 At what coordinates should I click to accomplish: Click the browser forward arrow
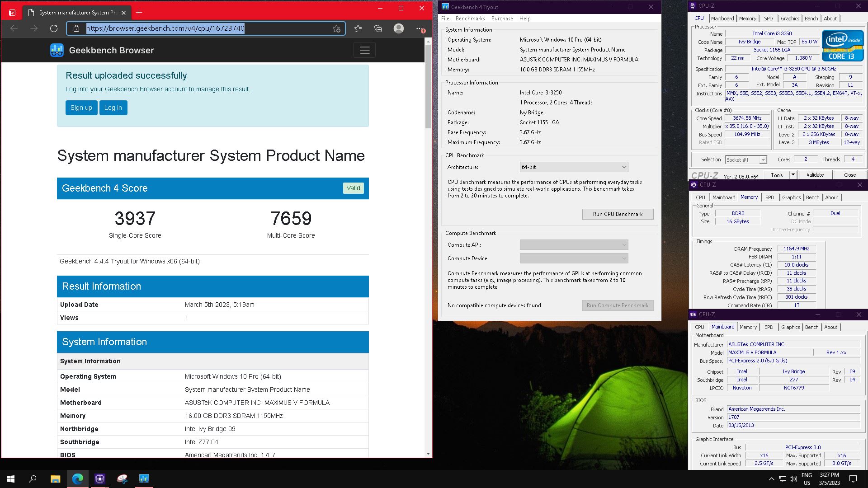click(34, 28)
